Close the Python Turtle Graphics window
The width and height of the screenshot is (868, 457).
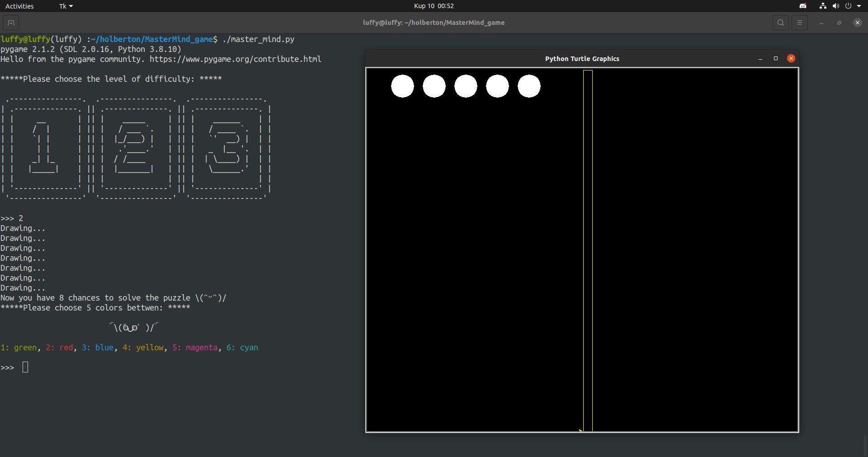791,58
